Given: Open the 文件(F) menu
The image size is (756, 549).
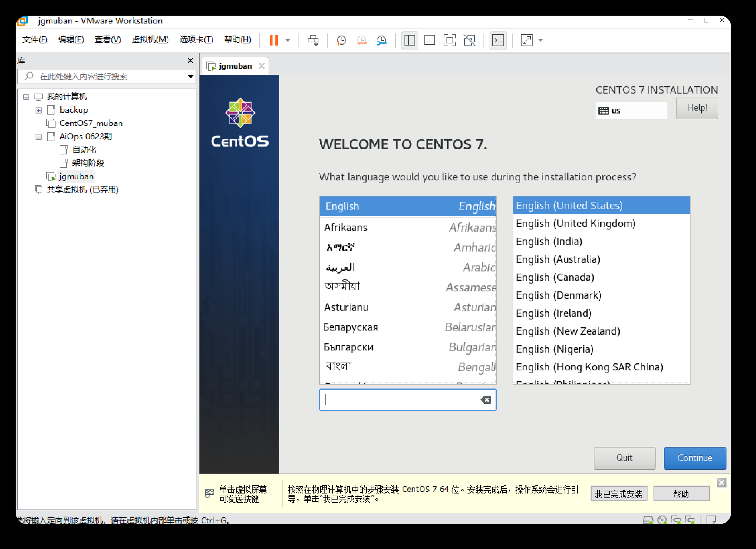Looking at the screenshot, I should tap(35, 39).
